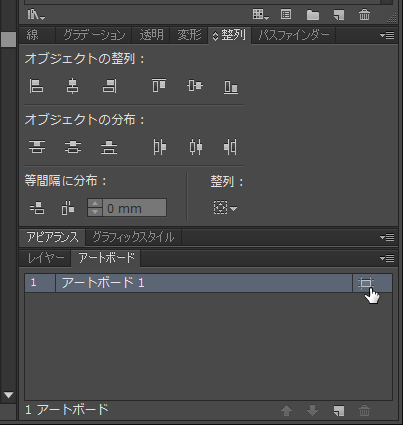Click horizontal align center icon
The height and width of the screenshot is (425, 403).
tap(72, 86)
